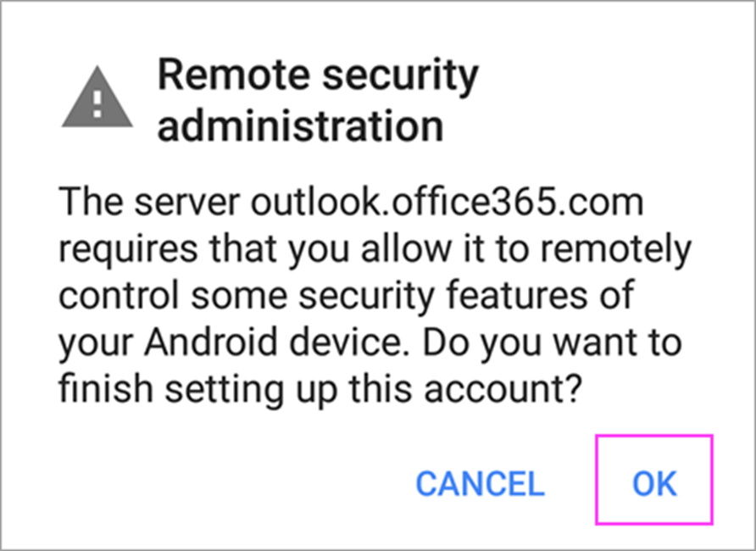The height and width of the screenshot is (551, 756).
Task: Select the Remote security administration title
Action: (318, 101)
